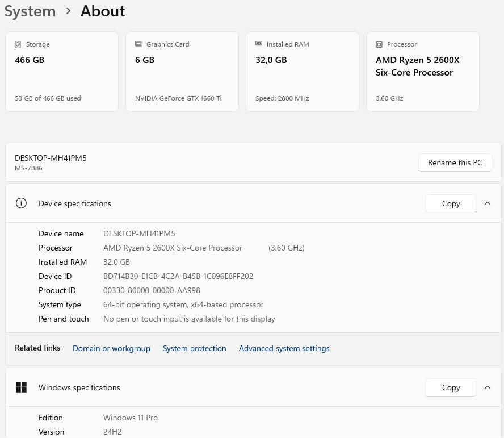Image resolution: width=504 pixels, height=438 pixels.
Task: Click the Device ID value text
Action: [x=178, y=276]
